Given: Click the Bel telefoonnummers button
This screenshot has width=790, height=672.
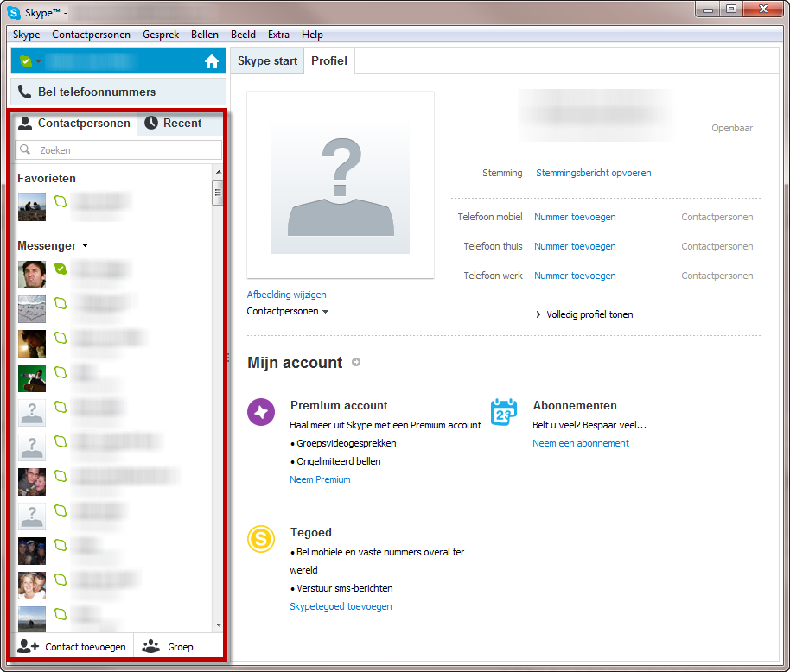Looking at the screenshot, I should pyautogui.click(x=118, y=92).
